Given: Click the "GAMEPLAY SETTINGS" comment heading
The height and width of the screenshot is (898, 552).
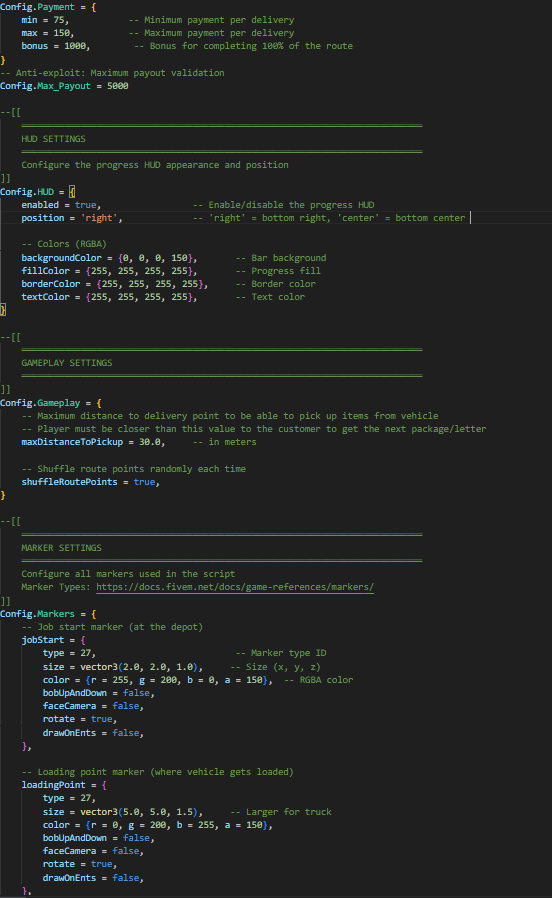Looking at the screenshot, I should (67, 363).
